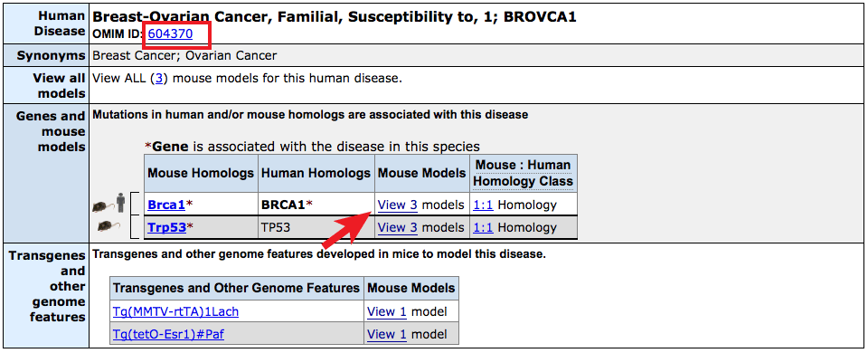
Task: Click the Mouse : Human Homology Class header
Action: tap(524, 173)
